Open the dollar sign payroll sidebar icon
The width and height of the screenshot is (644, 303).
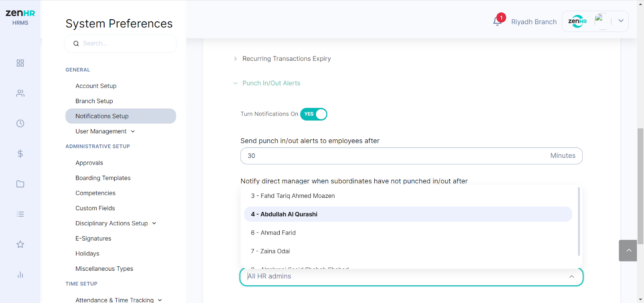click(x=20, y=154)
